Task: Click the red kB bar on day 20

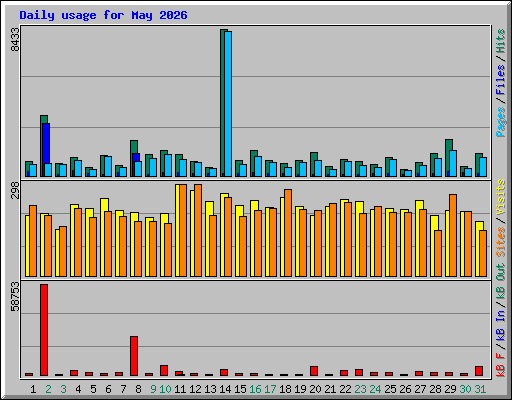Action: point(314,371)
